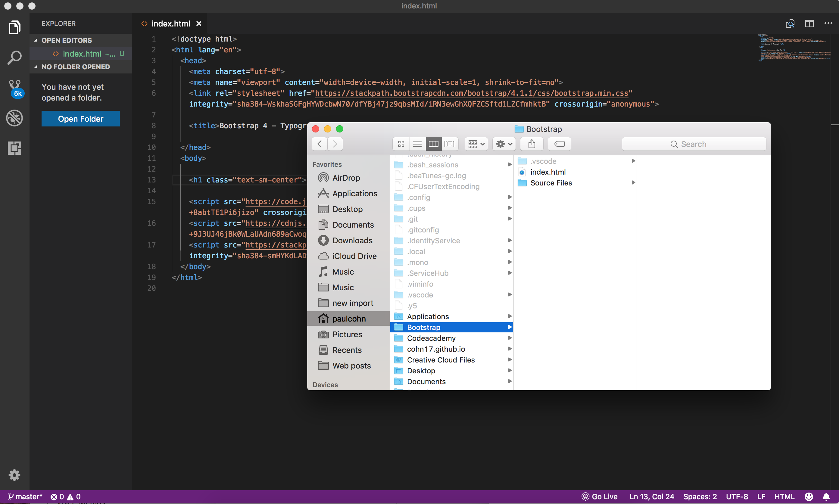Open Finder action gear dropdown
The height and width of the screenshot is (504, 839).
pyautogui.click(x=504, y=144)
